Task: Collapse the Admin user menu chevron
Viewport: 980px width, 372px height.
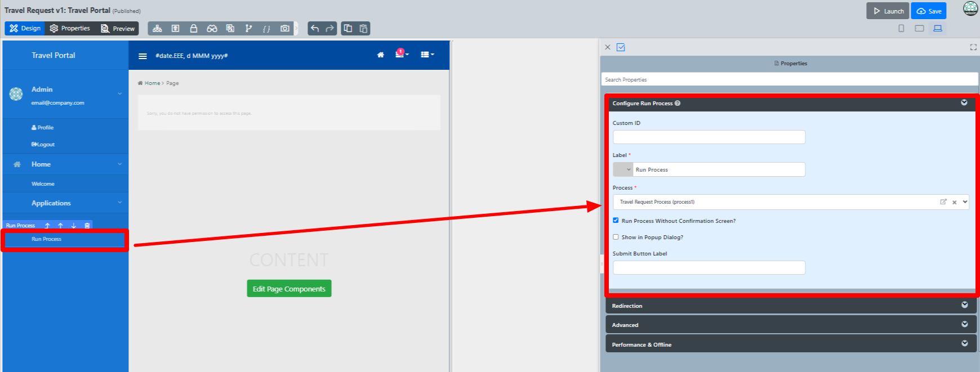Action: coord(119,93)
